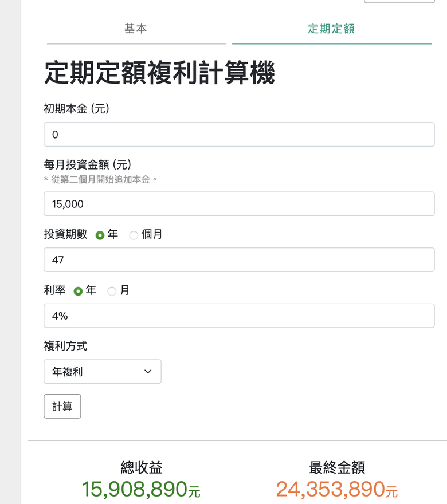Click the 投資期數 field showing 47
The image size is (447, 504).
pos(239,259)
